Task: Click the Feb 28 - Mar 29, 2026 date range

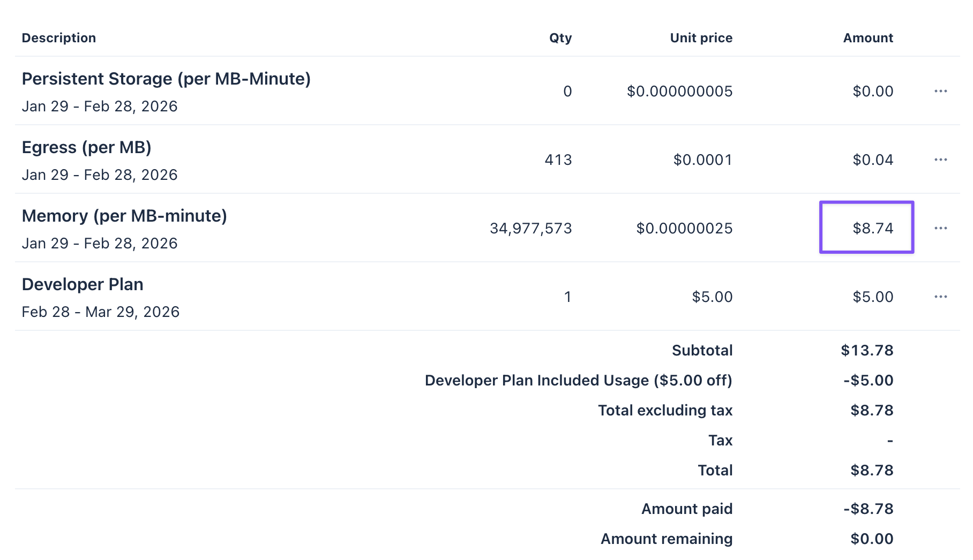Action: click(101, 312)
